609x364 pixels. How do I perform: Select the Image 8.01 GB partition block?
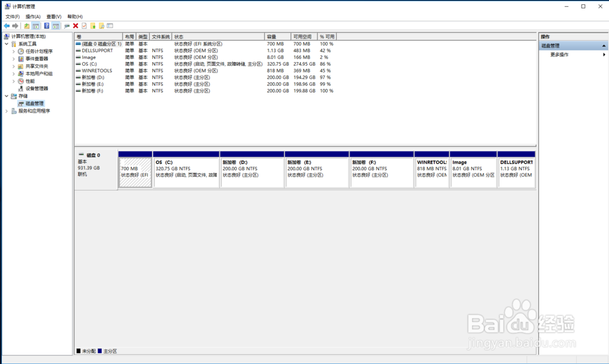point(473,170)
